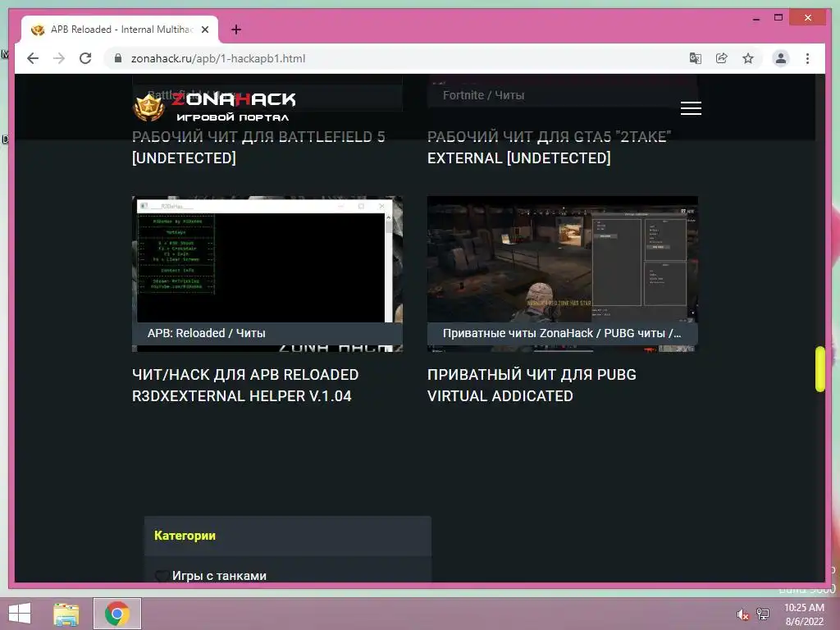Open Google Translate icon in address bar
The image size is (840, 630).
click(x=696, y=58)
